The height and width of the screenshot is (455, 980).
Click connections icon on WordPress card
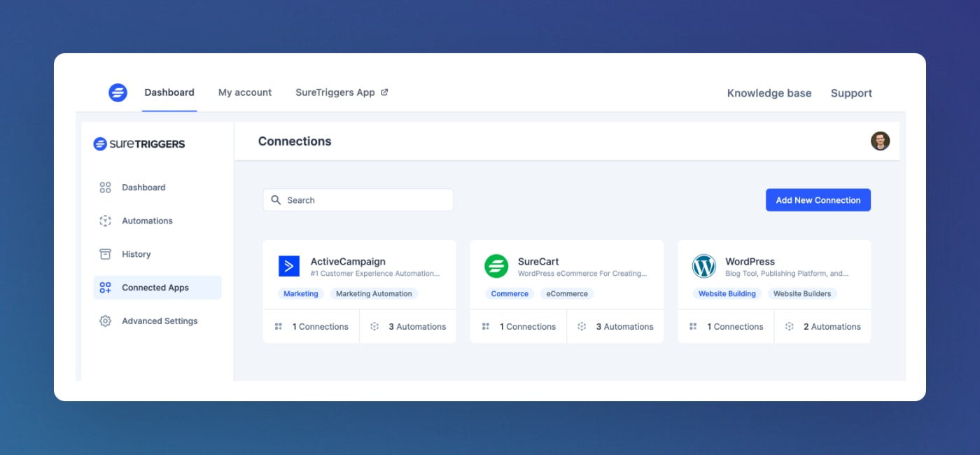pos(693,327)
